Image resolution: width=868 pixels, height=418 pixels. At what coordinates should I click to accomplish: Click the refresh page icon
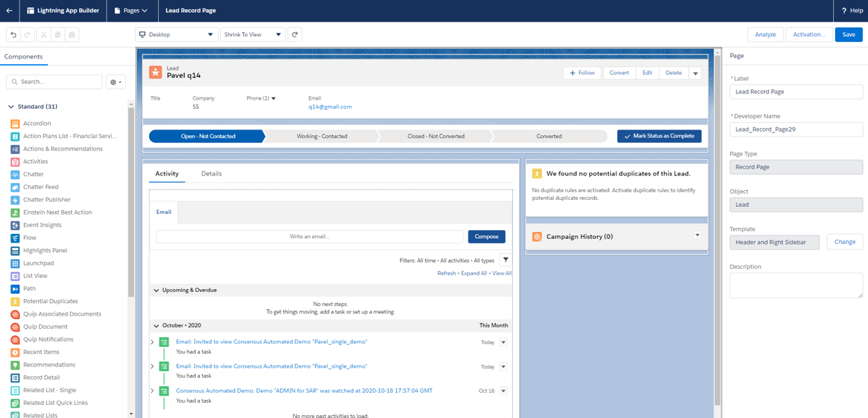point(295,34)
